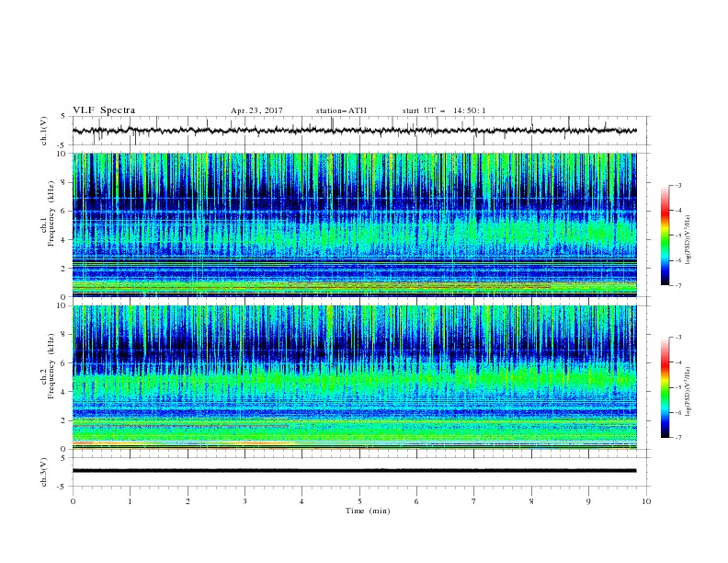This screenshot has height=563, width=728.
Task: Click the ch.1 frequency axis tick "10"
Action: click(63, 154)
